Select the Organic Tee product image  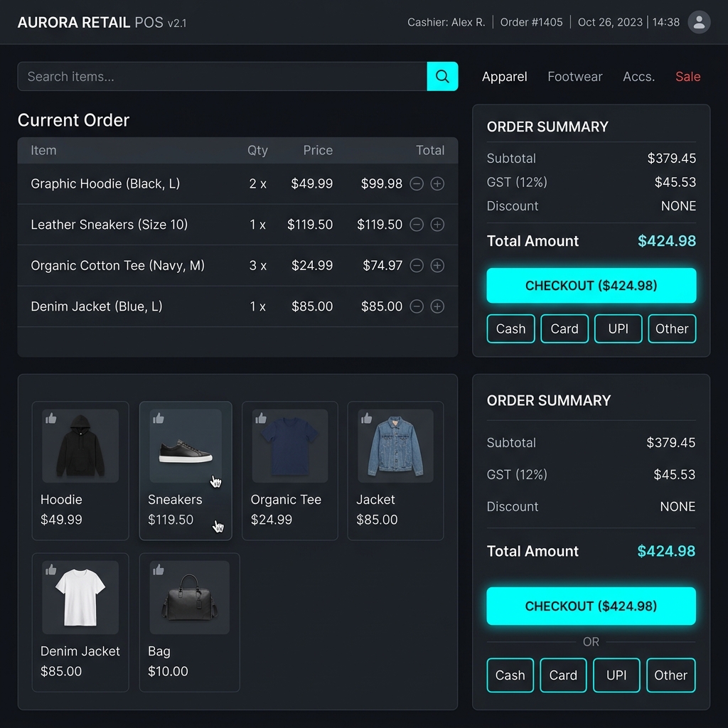pyautogui.click(x=290, y=446)
